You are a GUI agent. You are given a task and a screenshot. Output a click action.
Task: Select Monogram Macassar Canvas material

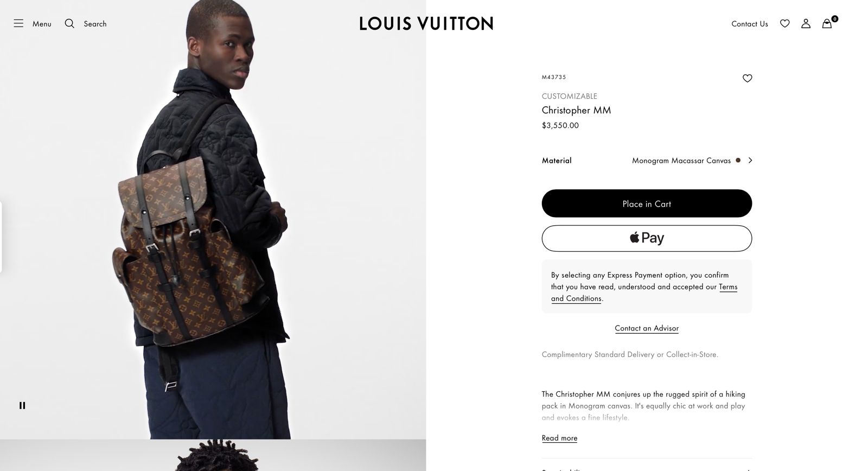pos(681,161)
